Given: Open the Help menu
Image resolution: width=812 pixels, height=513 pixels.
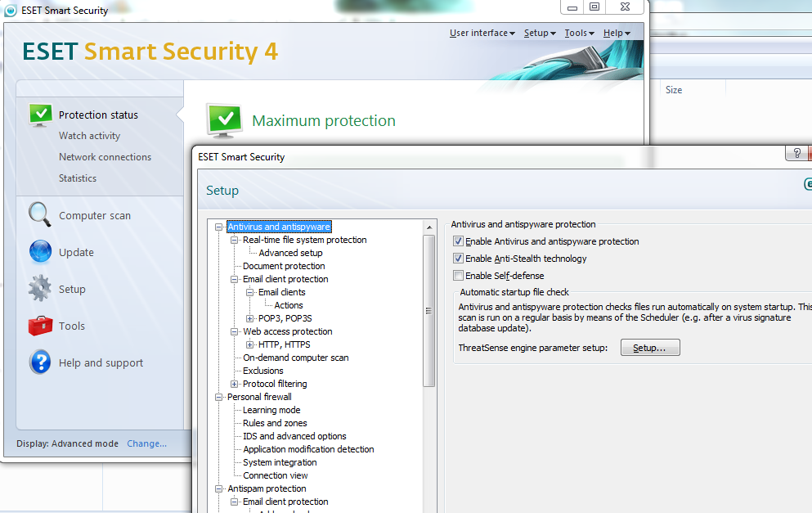Looking at the screenshot, I should (617, 33).
